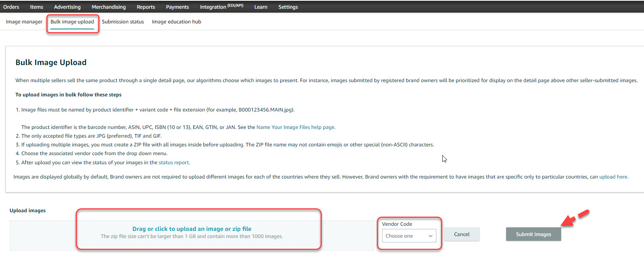Switch to the Image manager tab
The height and width of the screenshot is (267, 644).
[x=24, y=22]
